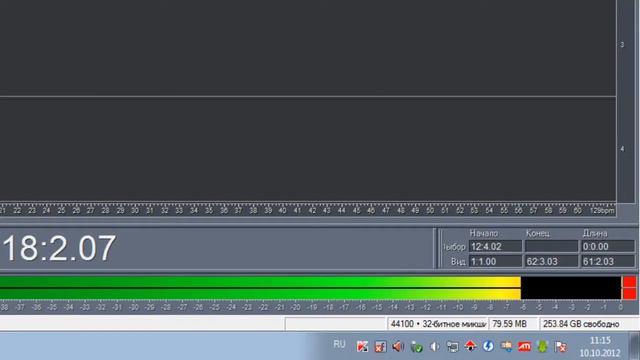The height and width of the screenshot is (360, 640).
Task: Edit the view start field 1:1.00
Action: pyautogui.click(x=495, y=261)
